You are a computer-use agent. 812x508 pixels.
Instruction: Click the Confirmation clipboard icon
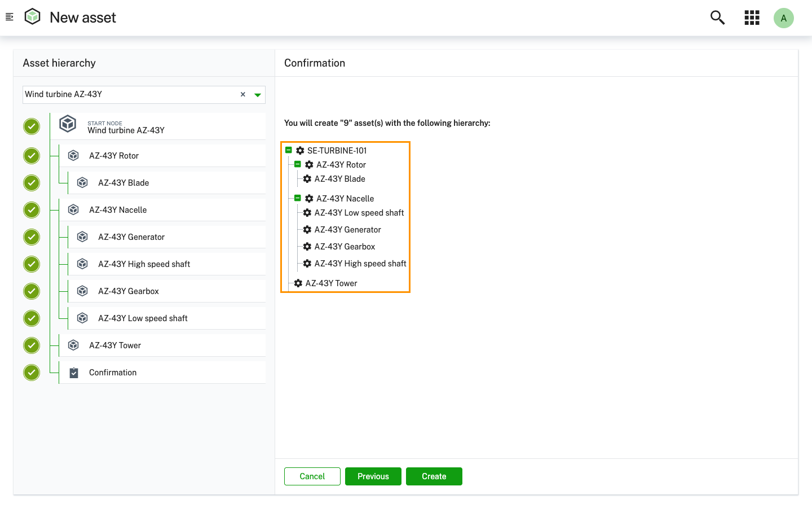(x=73, y=372)
